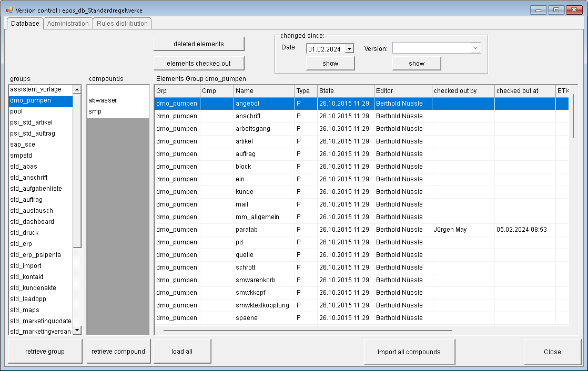The image size is (588, 371).
Task: Click show below the Date field
Action: tap(330, 63)
